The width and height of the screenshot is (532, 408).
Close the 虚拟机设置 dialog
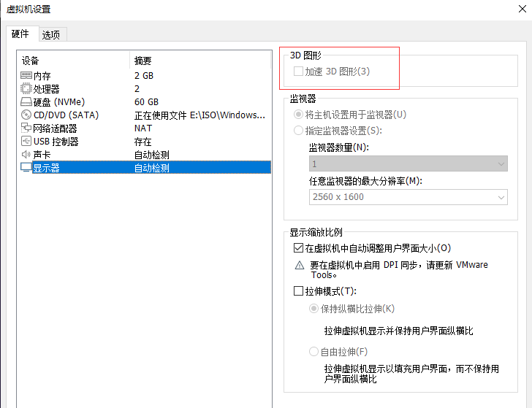coord(522,9)
